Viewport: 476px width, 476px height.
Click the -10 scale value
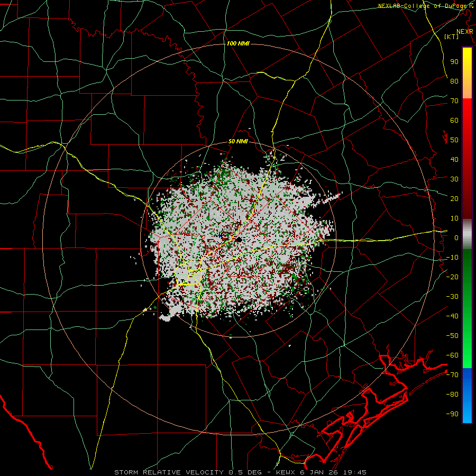(452, 258)
